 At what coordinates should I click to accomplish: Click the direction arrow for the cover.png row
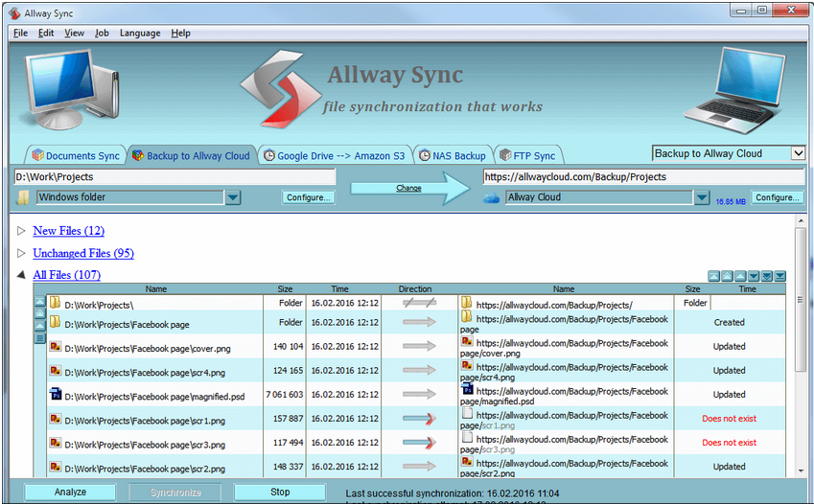point(419,346)
